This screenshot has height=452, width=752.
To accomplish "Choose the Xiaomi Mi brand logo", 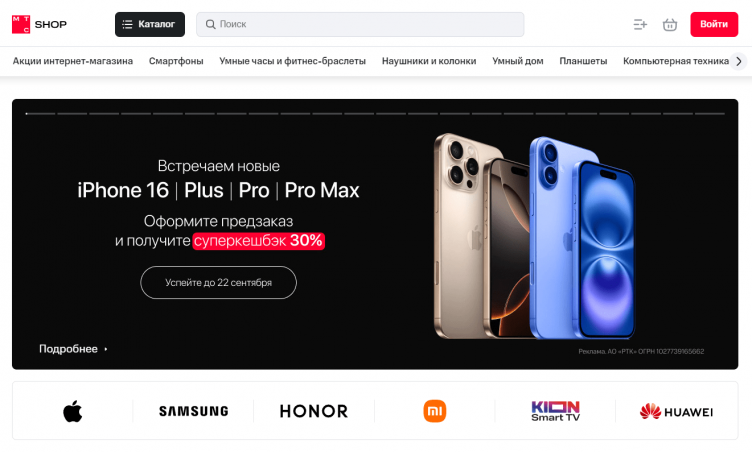I will coord(435,411).
